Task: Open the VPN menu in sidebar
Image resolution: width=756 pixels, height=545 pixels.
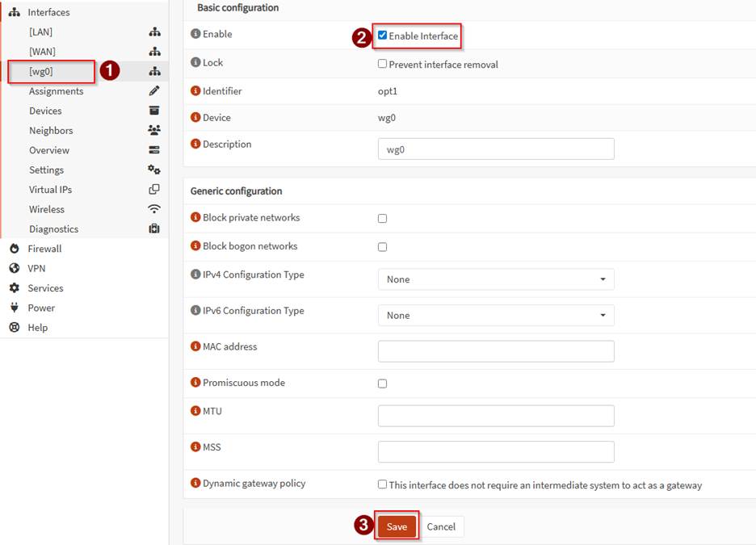Action: click(x=36, y=268)
